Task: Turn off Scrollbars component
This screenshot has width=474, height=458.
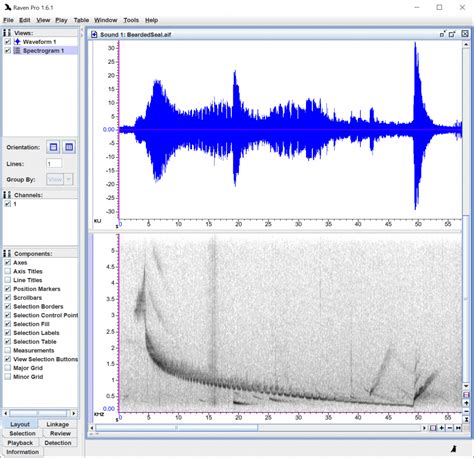Action: coord(8,298)
